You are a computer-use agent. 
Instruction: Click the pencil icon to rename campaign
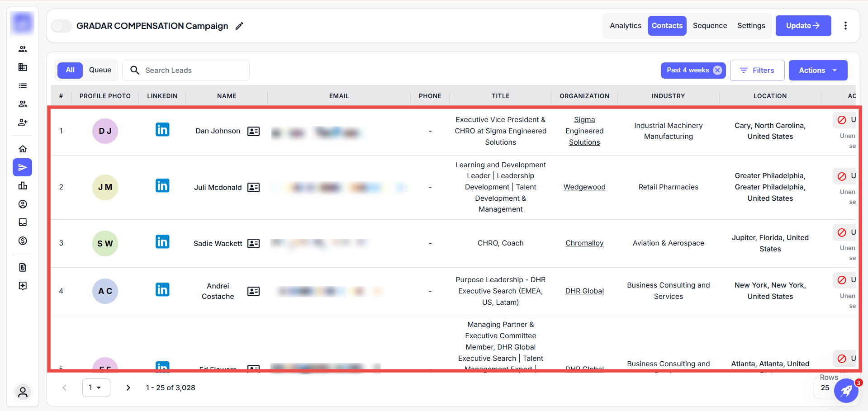[x=239, y=26]
